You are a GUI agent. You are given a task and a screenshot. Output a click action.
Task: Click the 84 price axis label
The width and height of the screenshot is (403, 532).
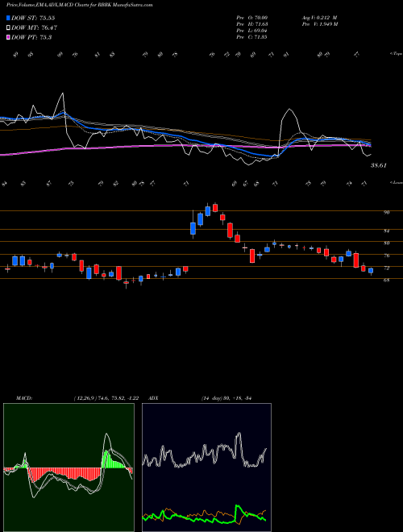pyautogui.click(x=386, y=231)
